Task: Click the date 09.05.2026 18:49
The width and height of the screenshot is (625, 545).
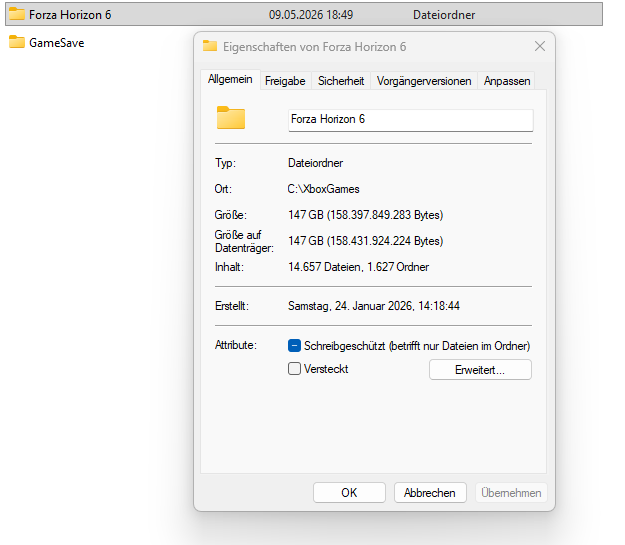Action: click(x=311, y=15)
